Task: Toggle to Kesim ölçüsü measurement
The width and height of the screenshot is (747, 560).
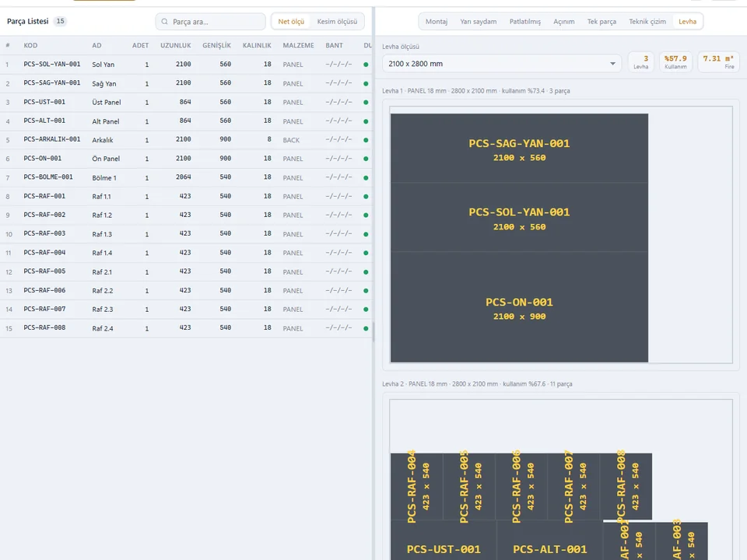Action: 337,22
